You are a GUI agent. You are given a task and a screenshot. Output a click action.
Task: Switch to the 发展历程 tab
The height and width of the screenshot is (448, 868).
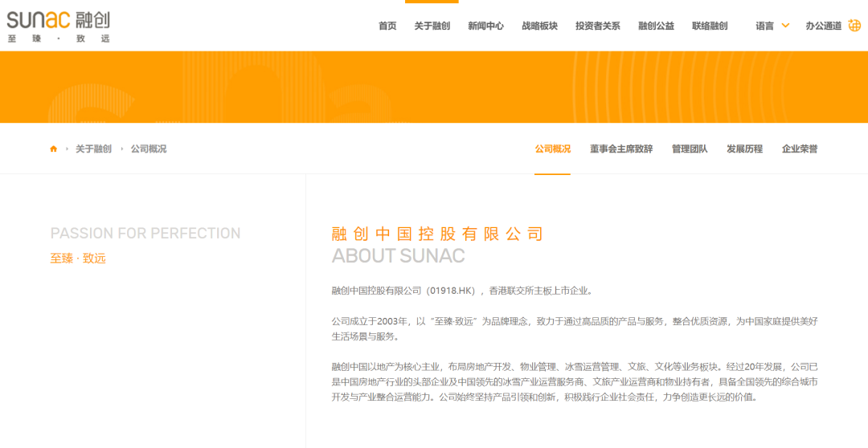pyautogui.click(x=744, y=149)
